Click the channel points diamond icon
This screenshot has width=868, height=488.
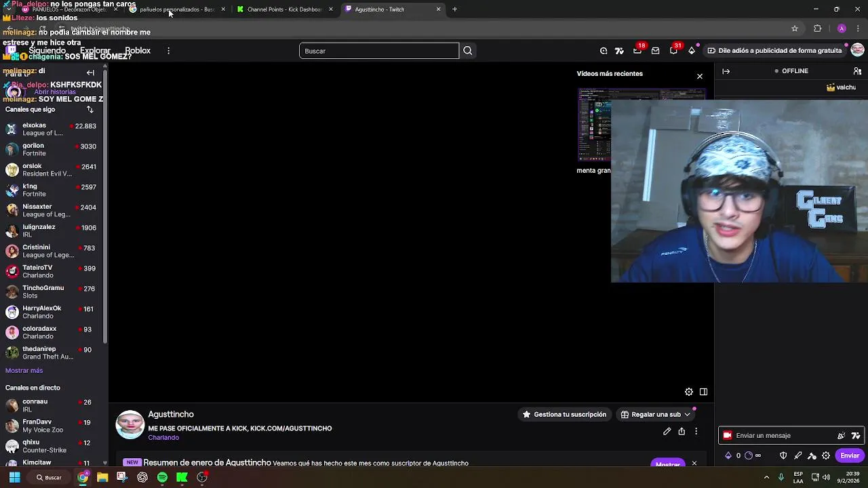(728, 455)
